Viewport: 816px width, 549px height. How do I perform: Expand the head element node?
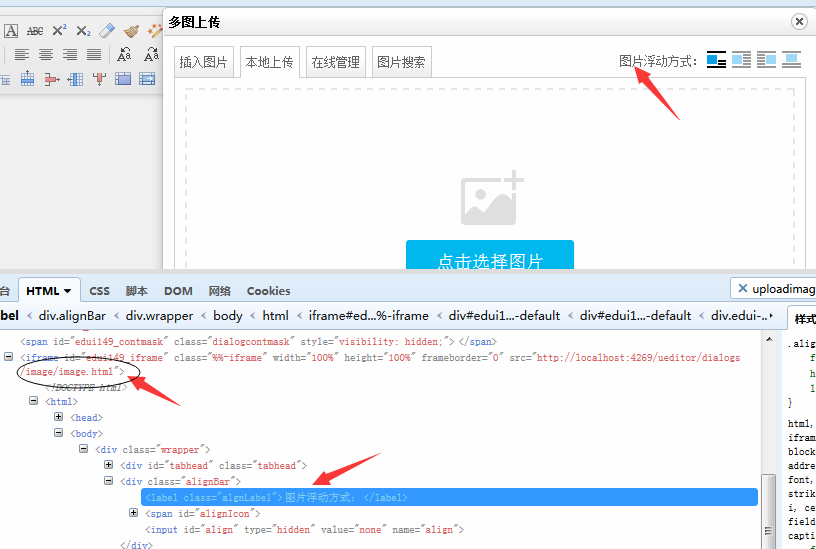tap(58, 417)
